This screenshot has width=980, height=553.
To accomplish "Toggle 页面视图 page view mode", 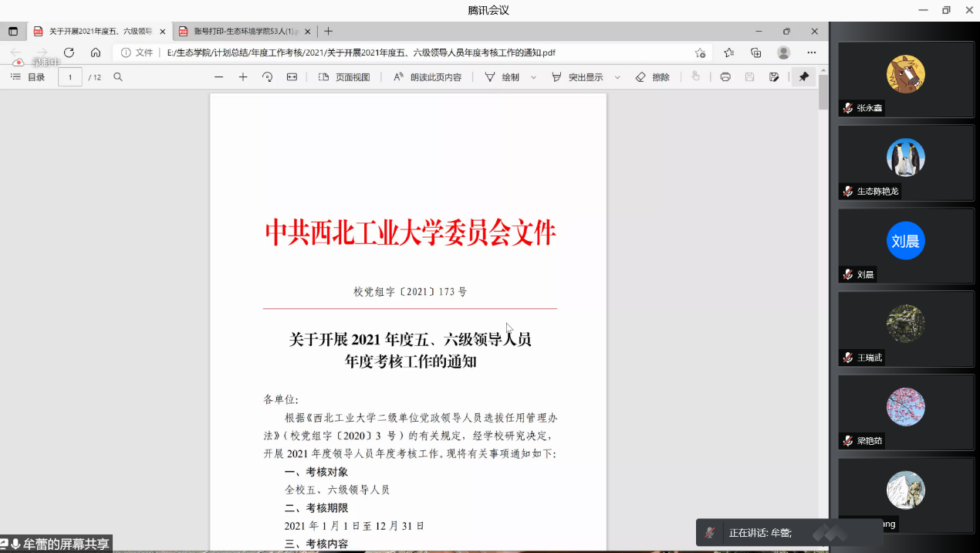I will point(344,77).
